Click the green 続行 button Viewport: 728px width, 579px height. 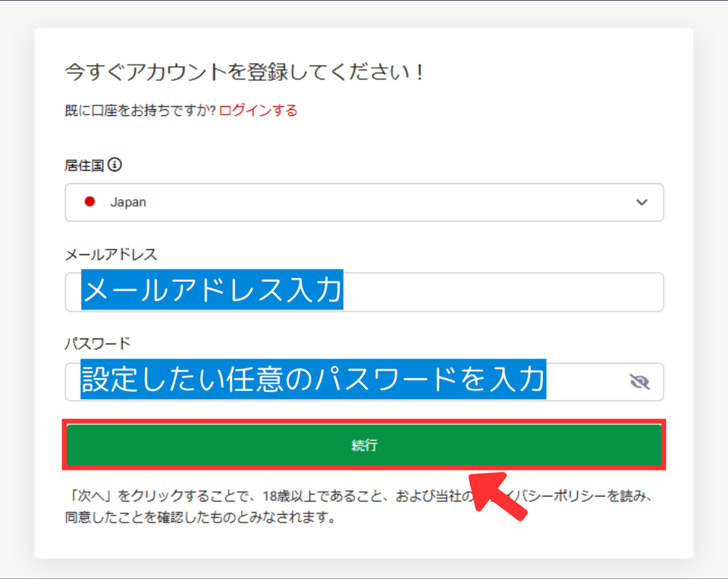click(x=364, y=444)
